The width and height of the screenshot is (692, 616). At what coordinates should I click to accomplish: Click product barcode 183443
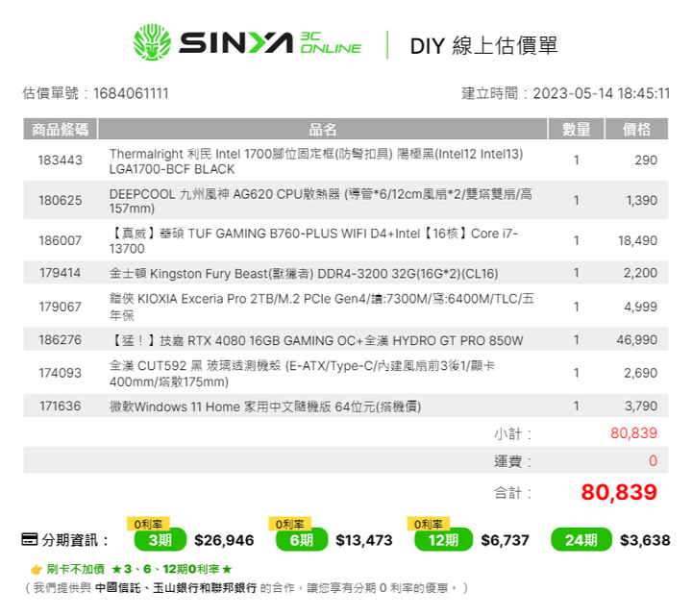60,160
